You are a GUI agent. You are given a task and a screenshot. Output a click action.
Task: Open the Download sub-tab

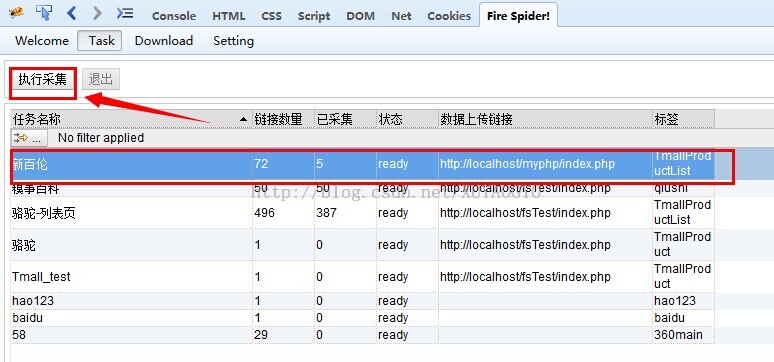click(x=164, y=40)
